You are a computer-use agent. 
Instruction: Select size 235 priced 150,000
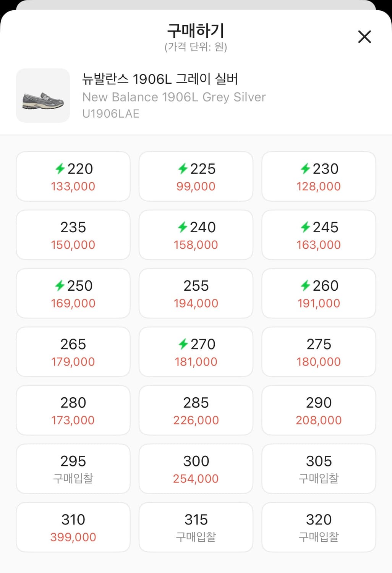click(73, 235)
